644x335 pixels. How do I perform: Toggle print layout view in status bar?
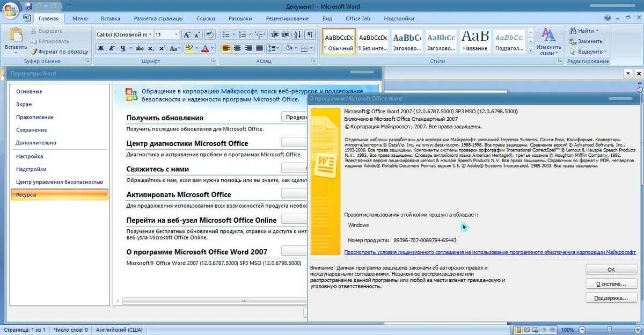click(x=519, y=330)
